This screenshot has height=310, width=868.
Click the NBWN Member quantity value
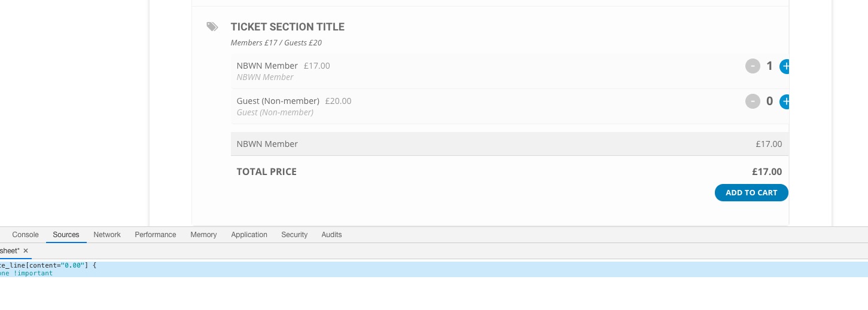pyautogui.click(x=769, y=66)
